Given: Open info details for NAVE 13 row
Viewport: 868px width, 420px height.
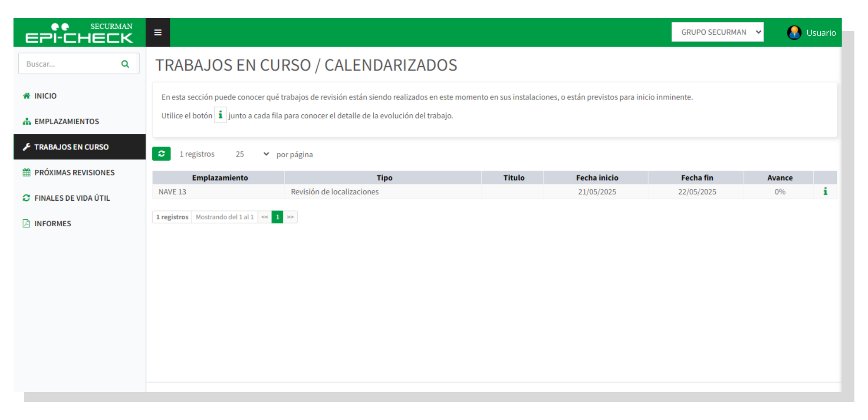Looking at the screenshot, I should (x=825, y=192).
